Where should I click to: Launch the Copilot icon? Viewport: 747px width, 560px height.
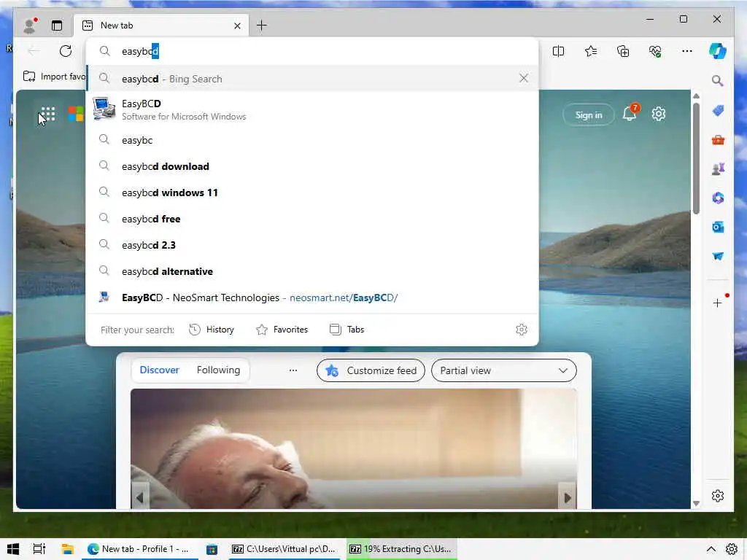(x=718, y=51)
